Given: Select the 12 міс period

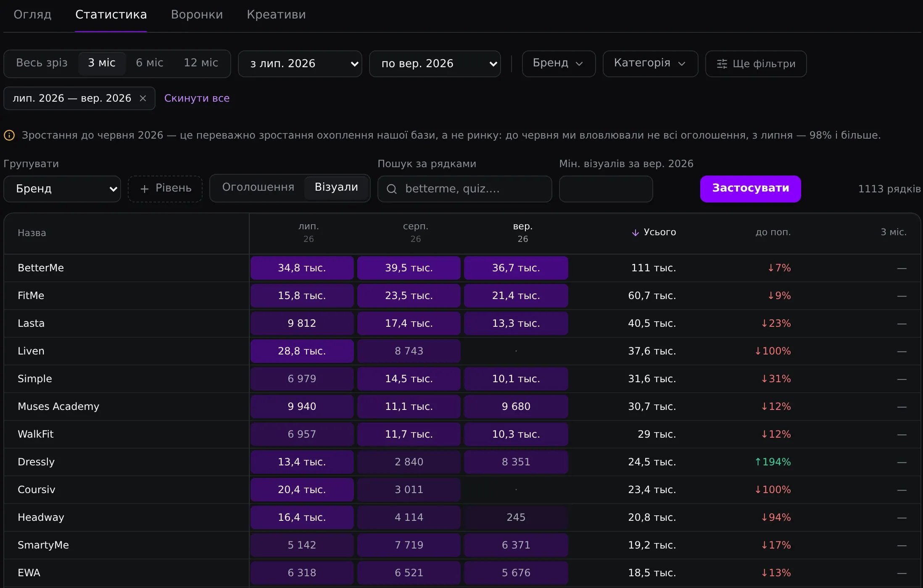Looking at the screenshot, I should pos(201,63).
